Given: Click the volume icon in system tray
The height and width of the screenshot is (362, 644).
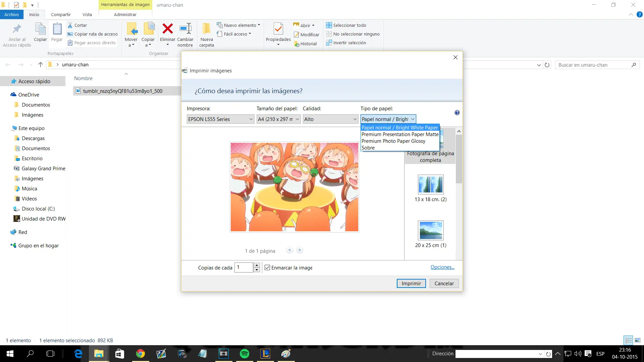Looking at the screenshot, I should pos(578,354).
